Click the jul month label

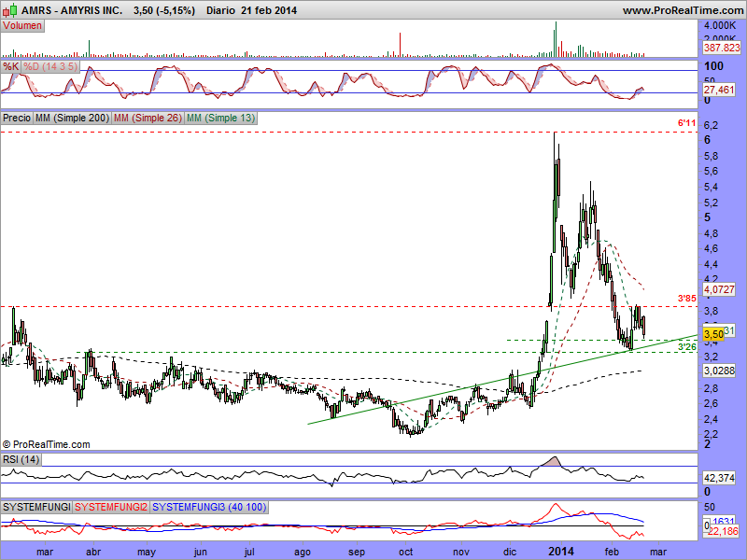249,552
